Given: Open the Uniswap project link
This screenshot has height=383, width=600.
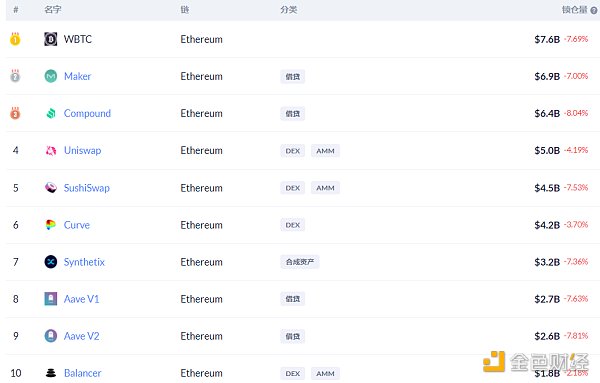Looking at the screenshot, I should point(83,150).
